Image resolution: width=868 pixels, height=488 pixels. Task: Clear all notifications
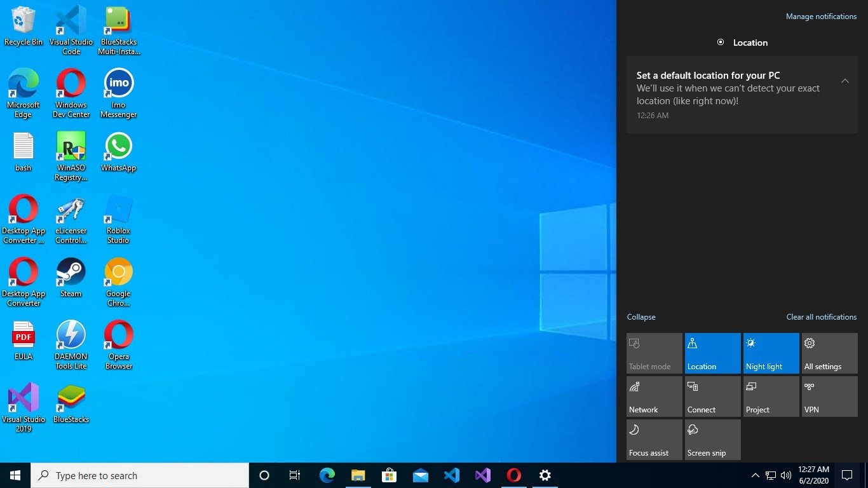tap(822, 316)
